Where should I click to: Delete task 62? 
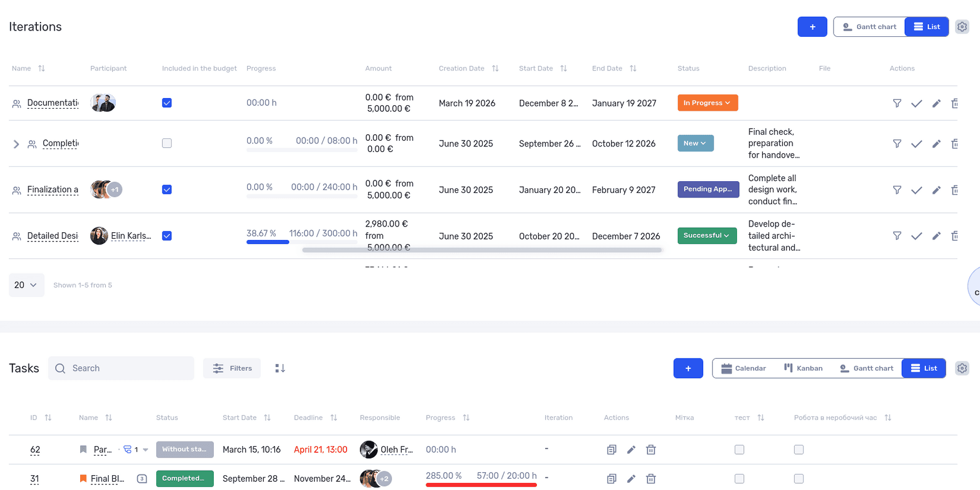tap(651, 450)
